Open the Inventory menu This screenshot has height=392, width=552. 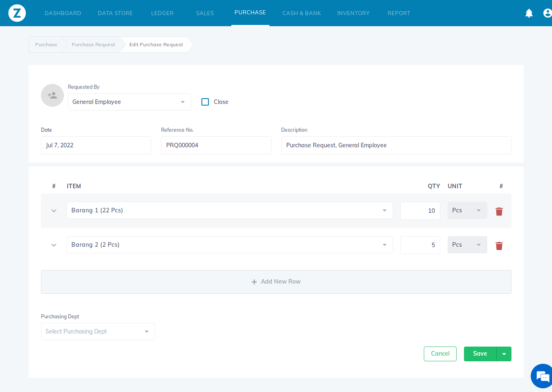(353, 13)
